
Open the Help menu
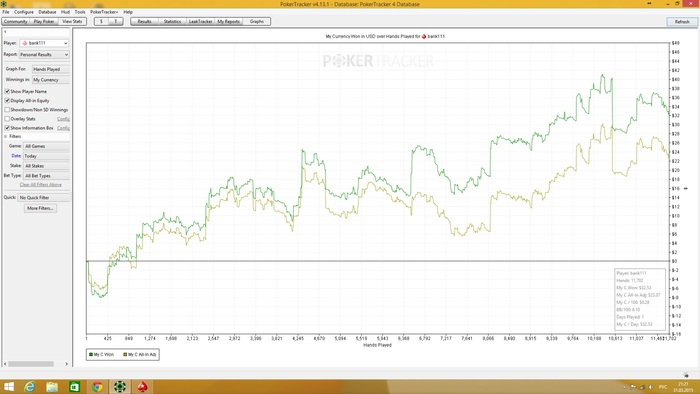coord(128,12)
